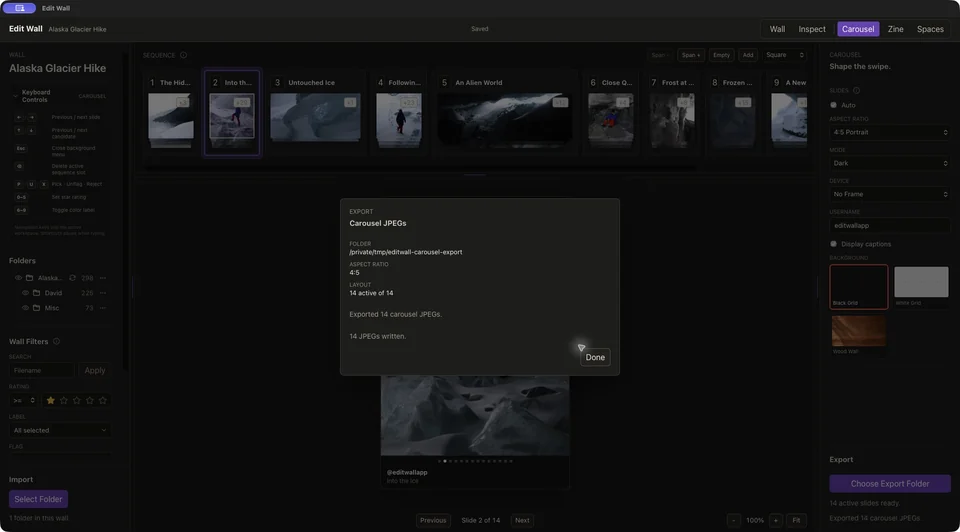Toggle the Auto slides option
The width and height of the screenshot is (960, 532).
[833, 105]
